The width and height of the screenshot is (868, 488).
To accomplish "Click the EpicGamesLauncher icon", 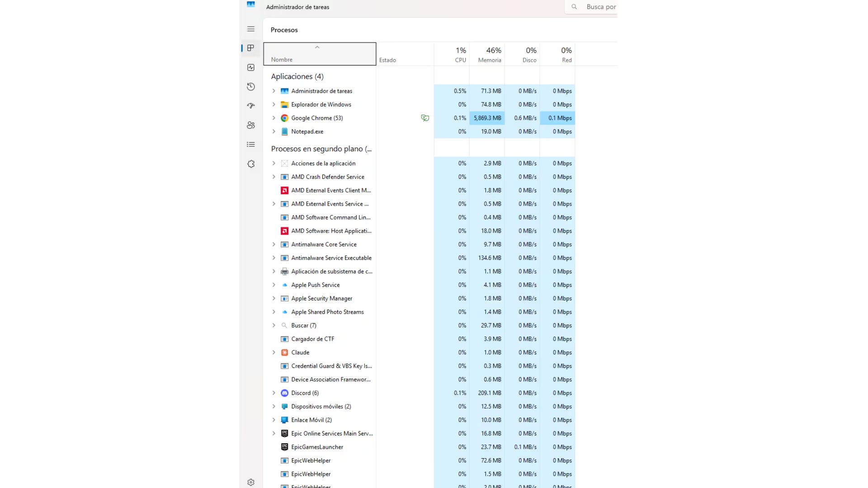I will (284, 447).
